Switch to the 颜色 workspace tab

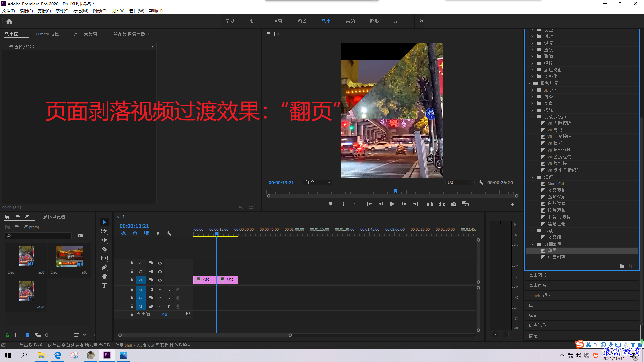click(302, 21)
